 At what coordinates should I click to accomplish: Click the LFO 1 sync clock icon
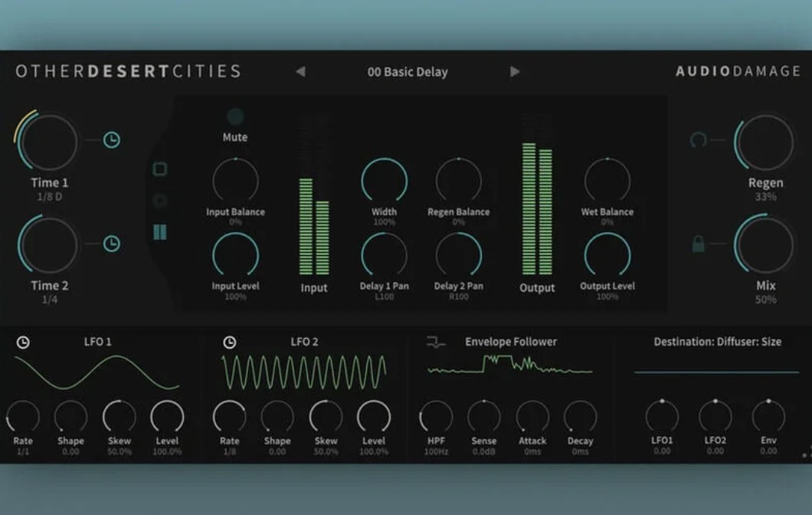coord(23,343)
